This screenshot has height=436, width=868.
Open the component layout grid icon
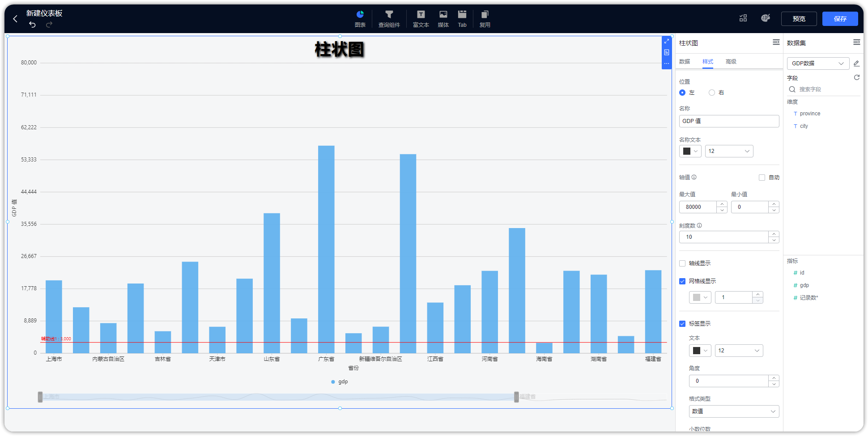[x=743, y=18]
